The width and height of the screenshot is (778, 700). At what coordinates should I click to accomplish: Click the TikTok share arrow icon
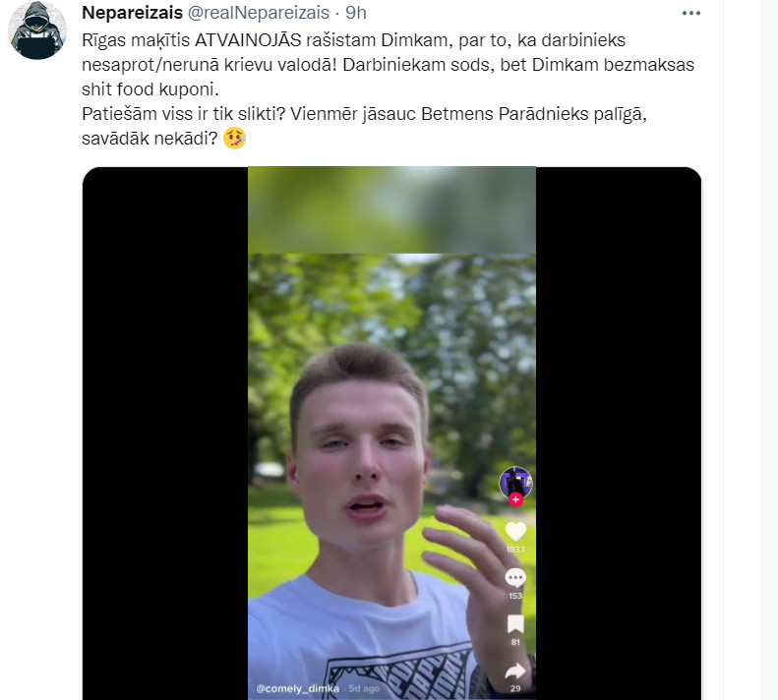(515, 671)
